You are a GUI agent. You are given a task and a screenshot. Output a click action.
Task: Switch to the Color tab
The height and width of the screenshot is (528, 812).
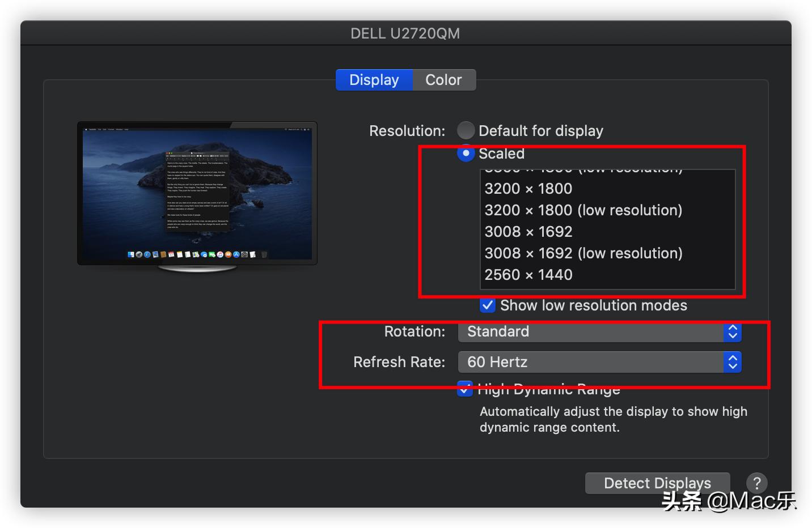443,79
